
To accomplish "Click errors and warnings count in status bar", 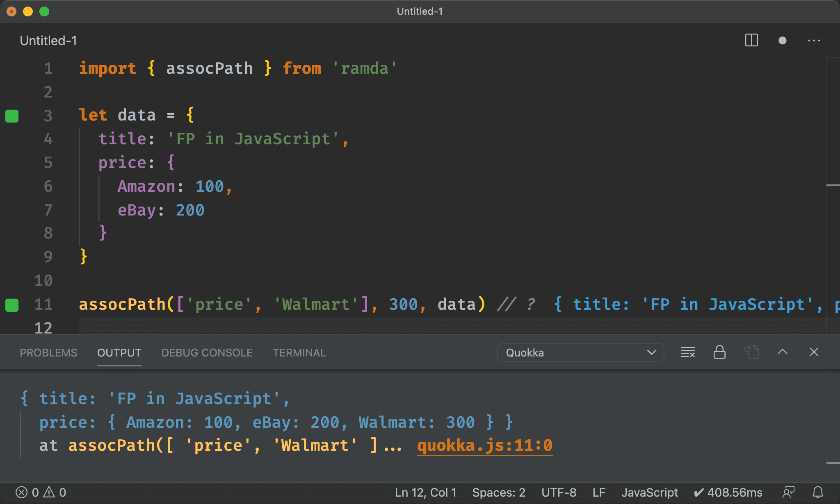I will (41, 492).
